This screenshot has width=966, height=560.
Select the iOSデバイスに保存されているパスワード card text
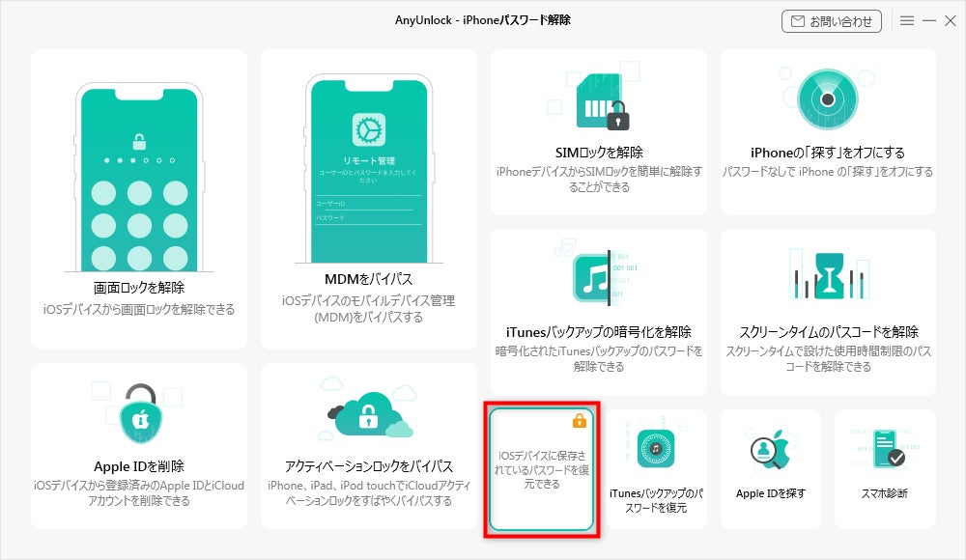point(542,470)
